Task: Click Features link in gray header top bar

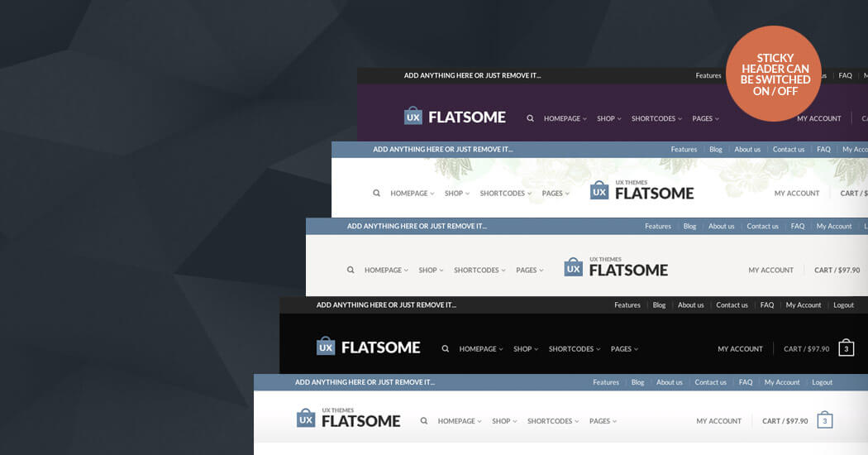Action: [x=658, y=226]
